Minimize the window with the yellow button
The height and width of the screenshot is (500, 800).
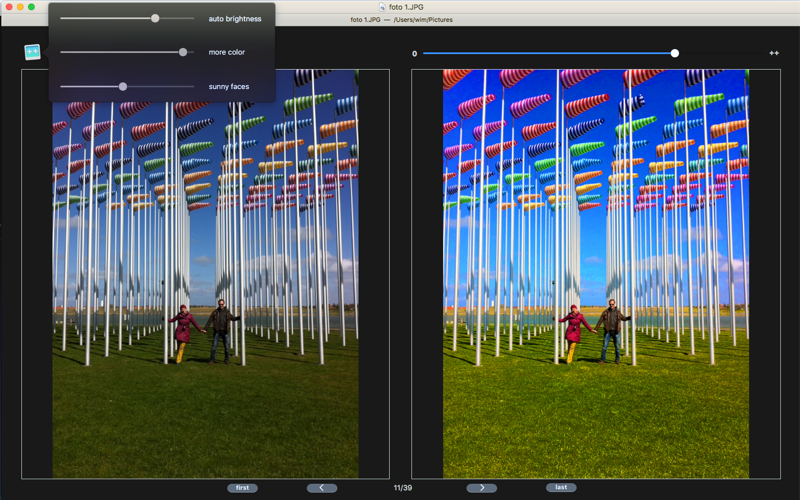20,7
